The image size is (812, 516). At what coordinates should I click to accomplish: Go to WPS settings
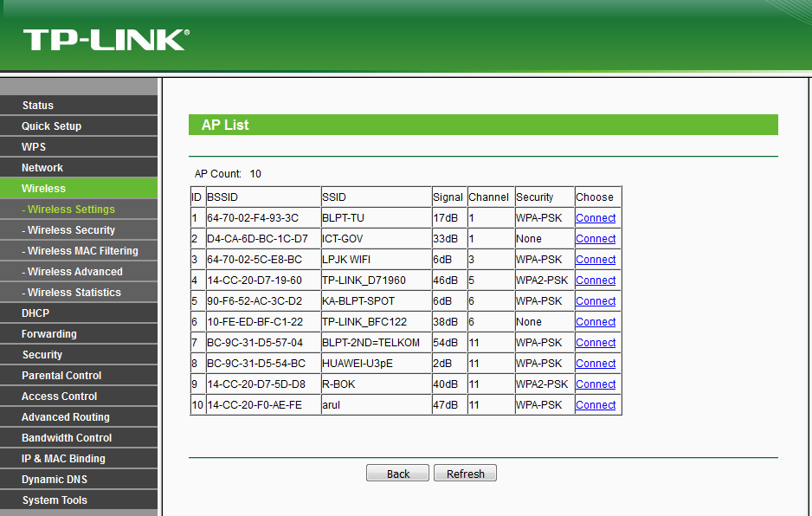79,146
